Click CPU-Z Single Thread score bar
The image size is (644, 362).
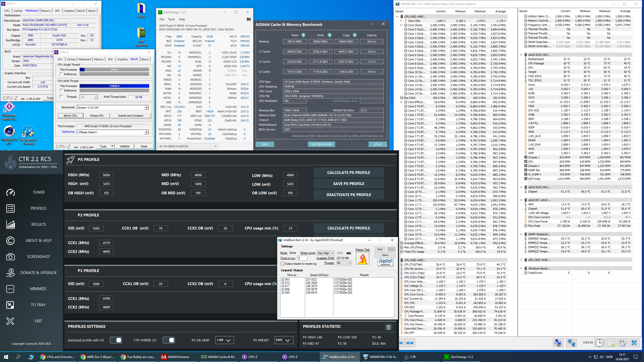(114, 70)
